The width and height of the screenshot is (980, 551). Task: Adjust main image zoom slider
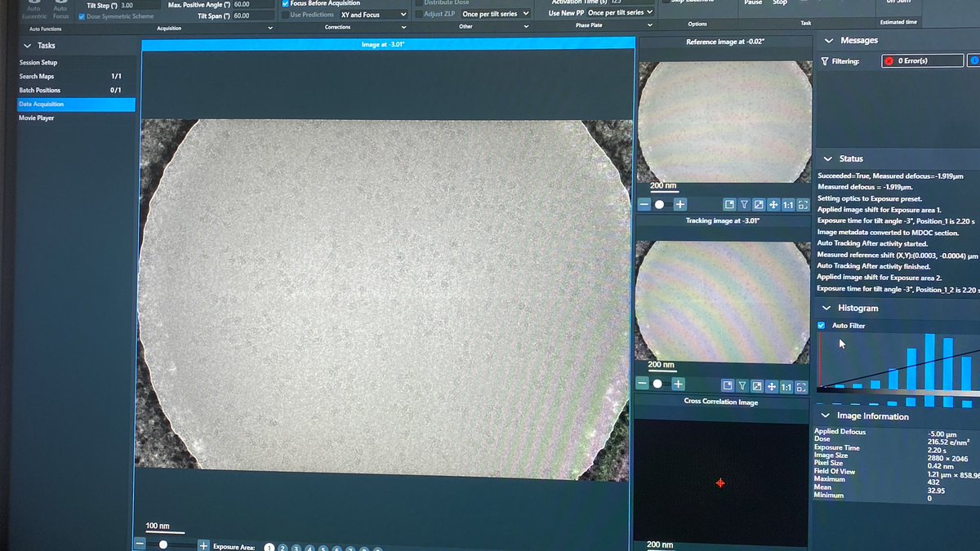tap(163, 544)
